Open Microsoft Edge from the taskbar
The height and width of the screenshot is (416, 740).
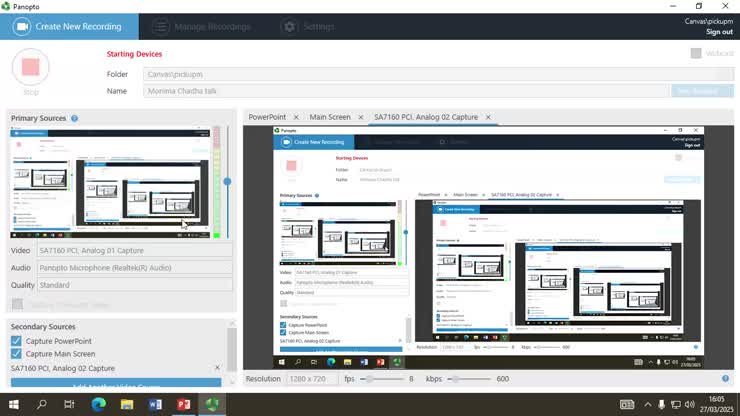pos(98,404)
